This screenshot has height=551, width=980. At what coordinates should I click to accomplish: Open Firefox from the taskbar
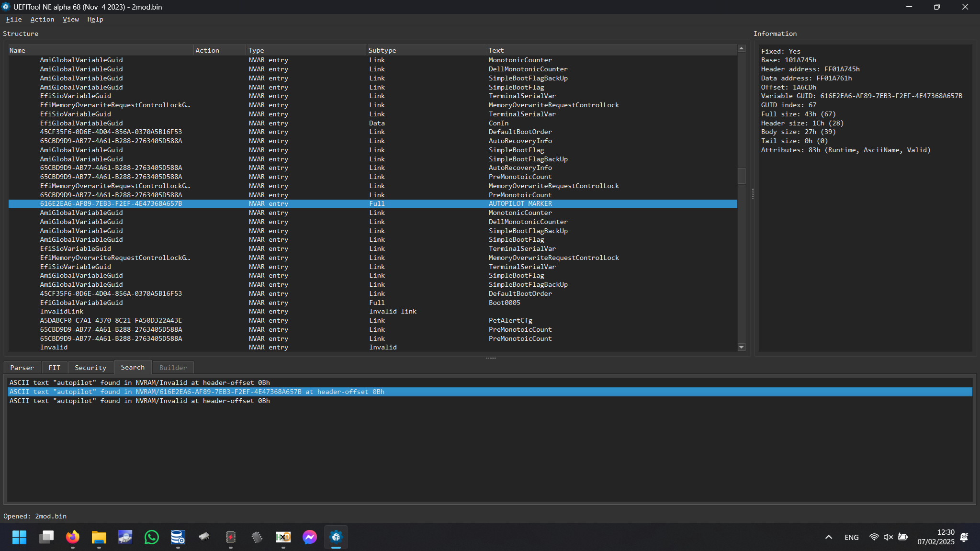pos(73,537)
